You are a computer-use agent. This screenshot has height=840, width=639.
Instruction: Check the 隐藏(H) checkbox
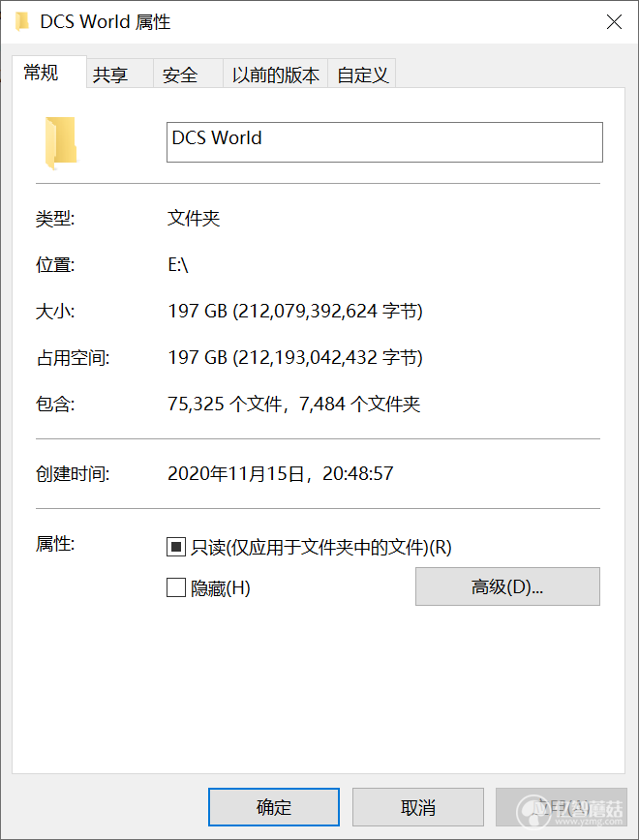[x=176, y=587]
